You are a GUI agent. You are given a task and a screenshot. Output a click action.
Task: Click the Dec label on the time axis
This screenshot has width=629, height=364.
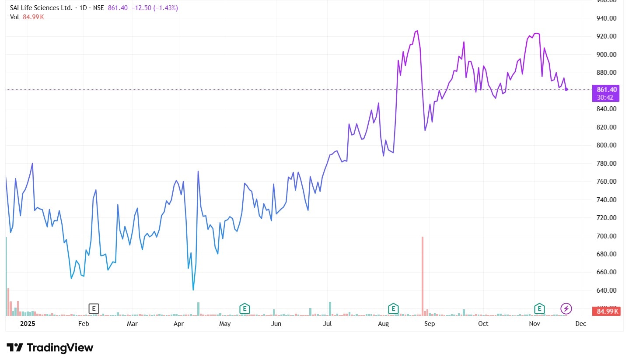(x=580, y=324)
